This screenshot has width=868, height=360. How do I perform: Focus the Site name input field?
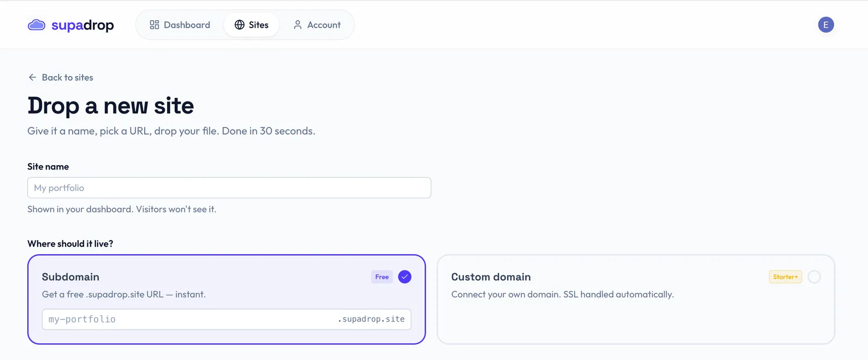[x=229, y=188]
